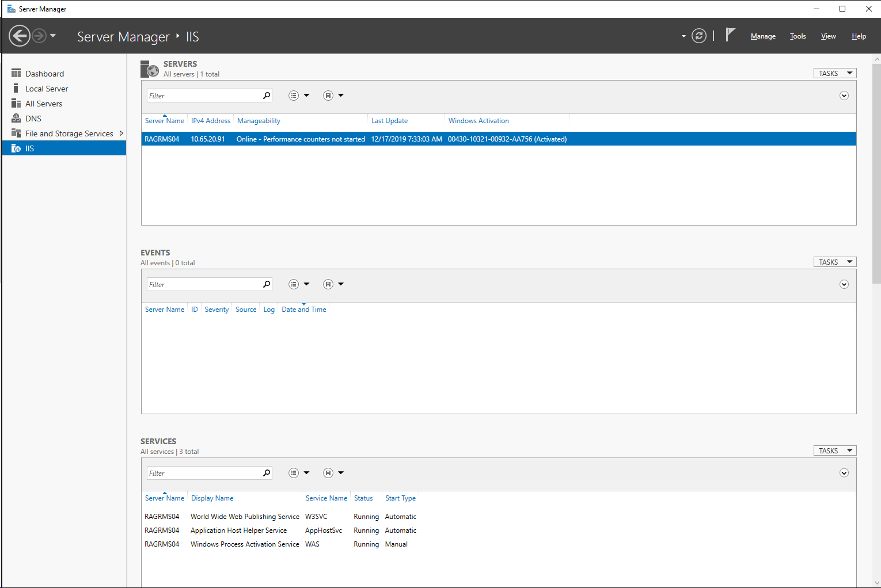881x588 pixels.
Task: Open the dropdown arrow left of the refresh icon
Action: (683, 36)
